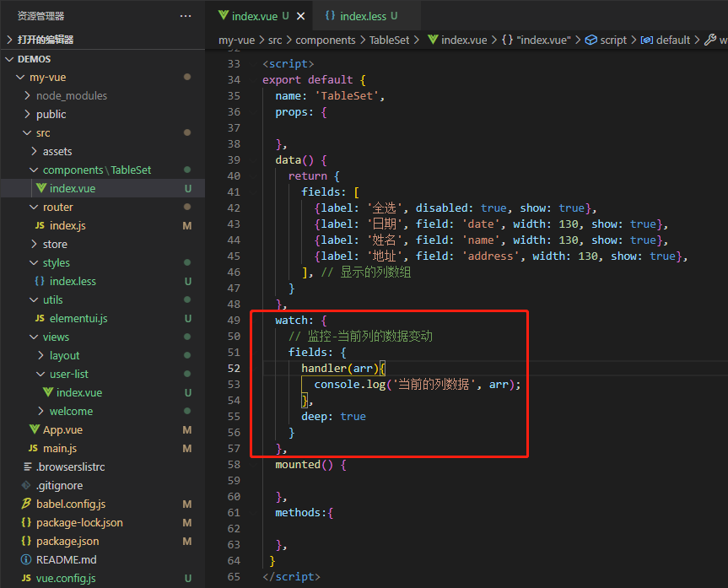Click components in the breadcrumb path

pos(326,40)
